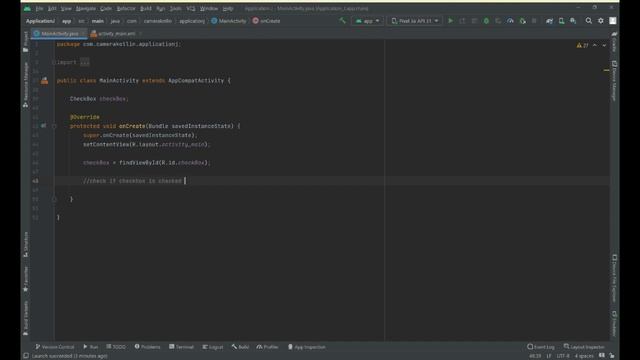Viewport: 640px width, 360px height.
Task: Go to previous highlighted problem up arrow
Action: tap(595, 45)
